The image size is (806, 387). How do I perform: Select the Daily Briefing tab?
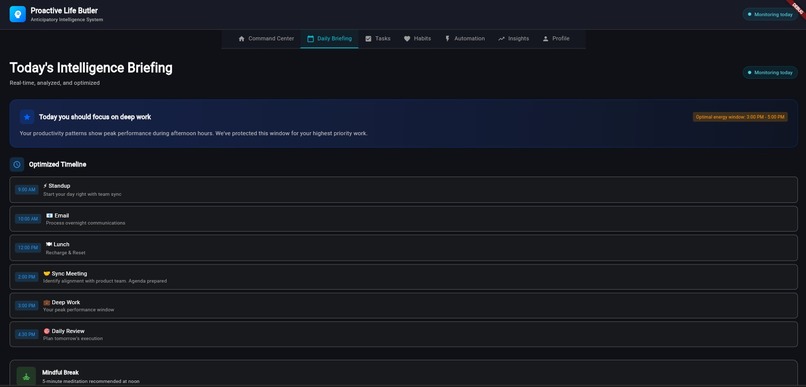(329, 39)
